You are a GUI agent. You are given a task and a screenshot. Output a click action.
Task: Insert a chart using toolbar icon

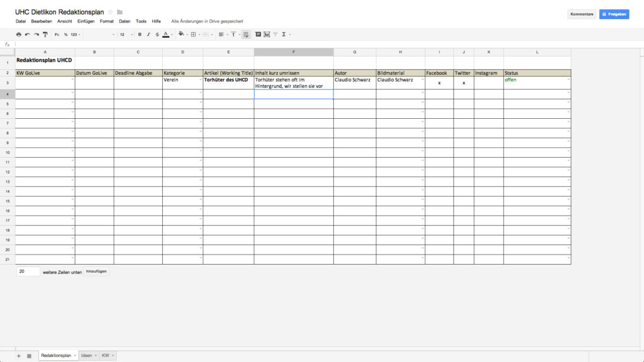267,35
